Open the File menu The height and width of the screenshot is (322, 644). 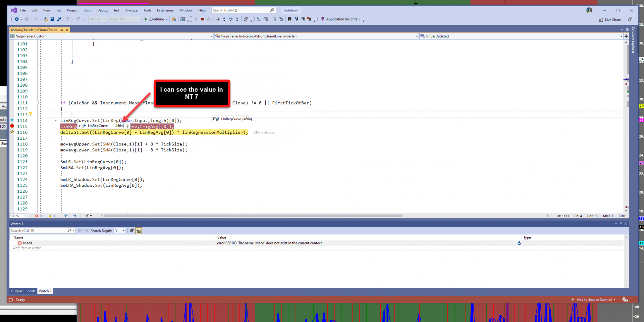tap(23, 10)
